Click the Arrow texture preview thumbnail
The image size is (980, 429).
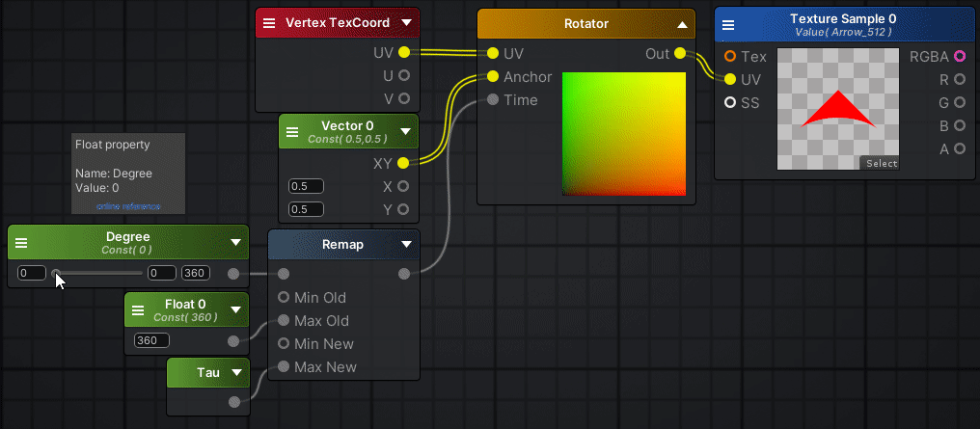(838, 109)
